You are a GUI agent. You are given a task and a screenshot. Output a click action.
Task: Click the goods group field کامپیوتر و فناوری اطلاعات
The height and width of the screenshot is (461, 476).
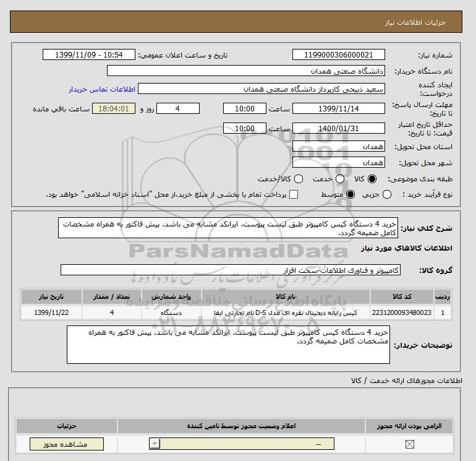231,270
